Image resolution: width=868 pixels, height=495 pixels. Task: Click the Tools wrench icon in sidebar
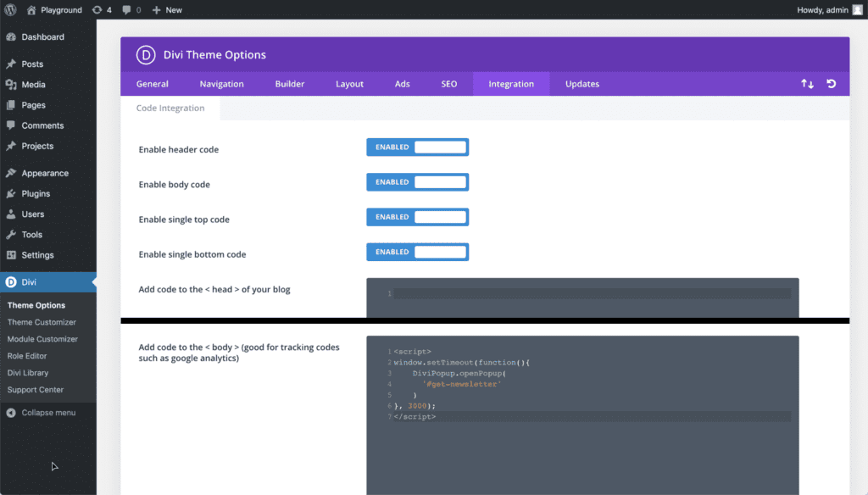[11, 235]
